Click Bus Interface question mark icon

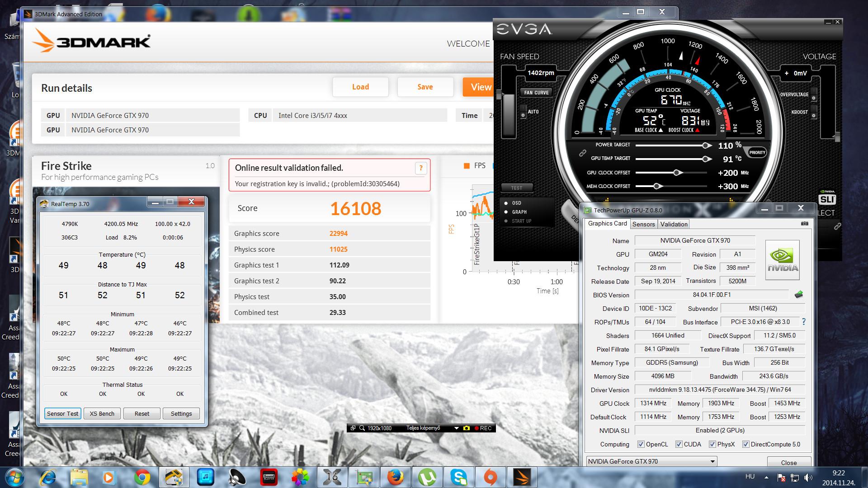[803, 322]
